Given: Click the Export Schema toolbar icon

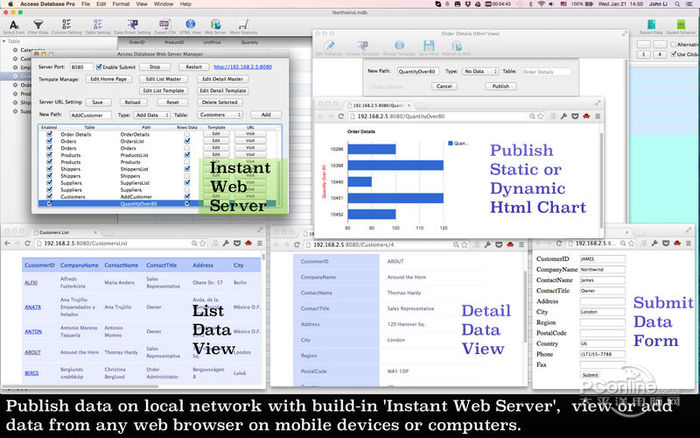Looking at the screenshot, I should pyautogui.click(x=681, y=26).
